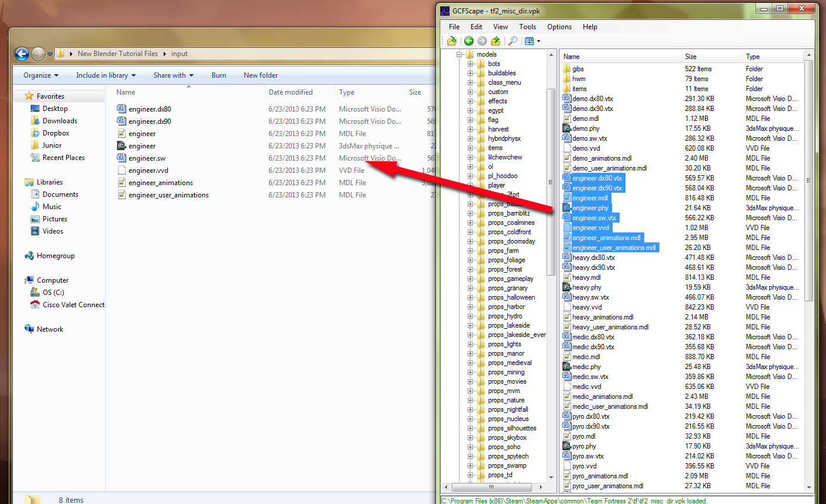Open the File menu in GCFScape

[x=454, y=27]
